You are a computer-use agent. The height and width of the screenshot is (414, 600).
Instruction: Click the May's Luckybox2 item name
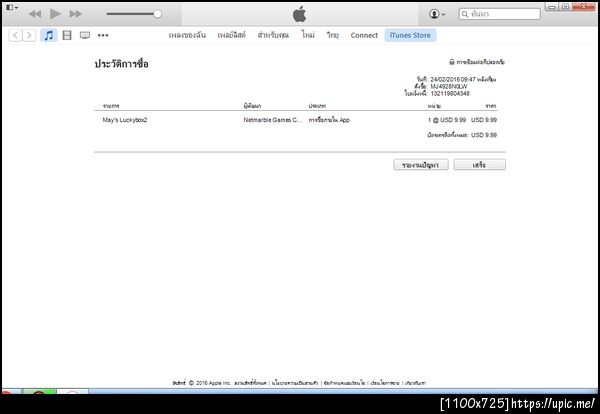[x=125, y=120]
